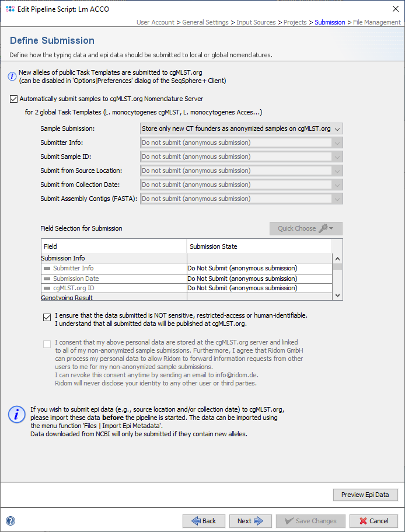Click the cgMLST.org ID field row icon

click(x=47, y=288)
